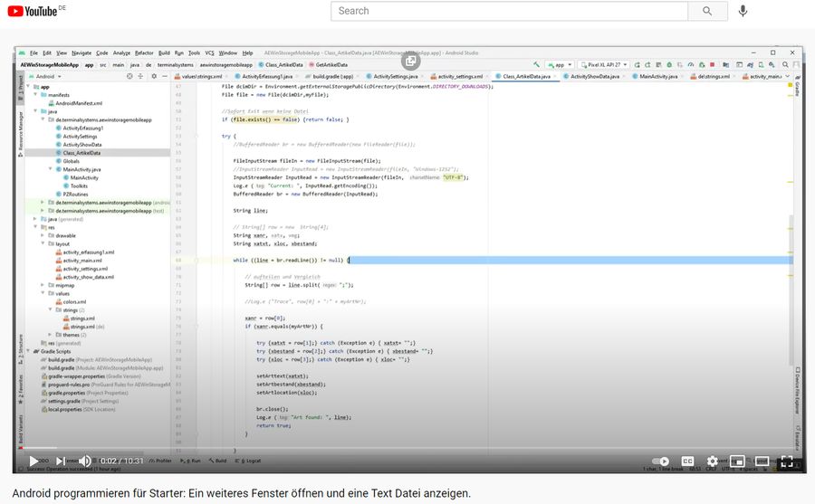Toggle theater mode
Screen dimensions: 815x504
click(762, 461)
